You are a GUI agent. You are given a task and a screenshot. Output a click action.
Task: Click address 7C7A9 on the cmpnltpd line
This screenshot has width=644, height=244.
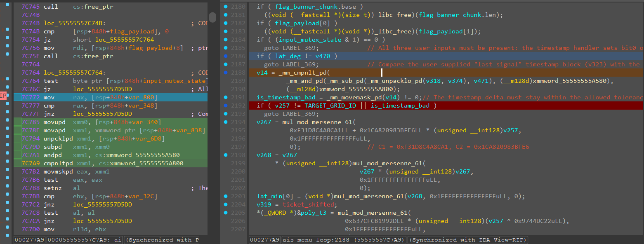[30, 164]
